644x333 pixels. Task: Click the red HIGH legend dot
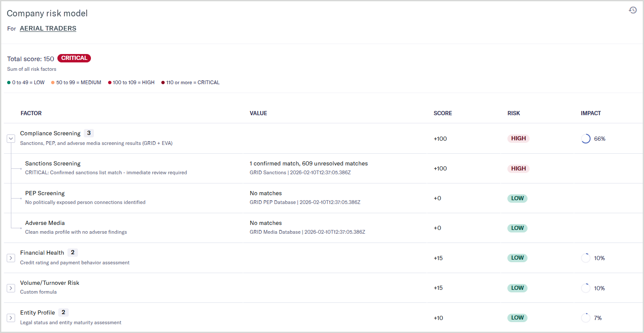[110, 83]
